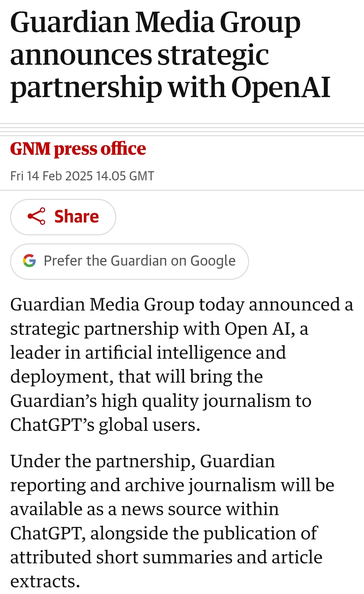Click the line "deployment, that will bring the"
Image resolution: width=364 pixels, height=594 pixels.
[136, 377]
